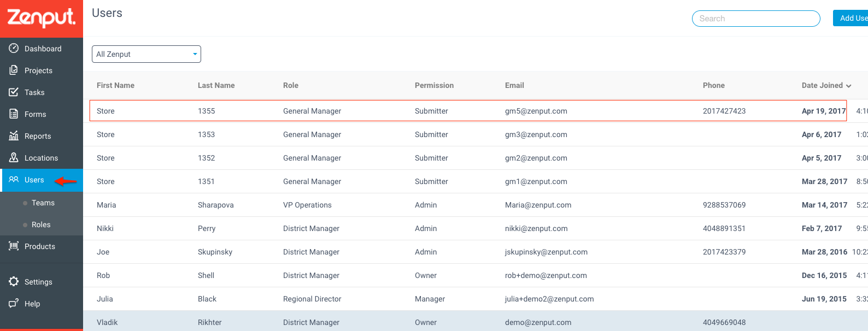The height and width of the screenshot is (331, 868).
Task: Click last name 1353
Action: (206, 134)
